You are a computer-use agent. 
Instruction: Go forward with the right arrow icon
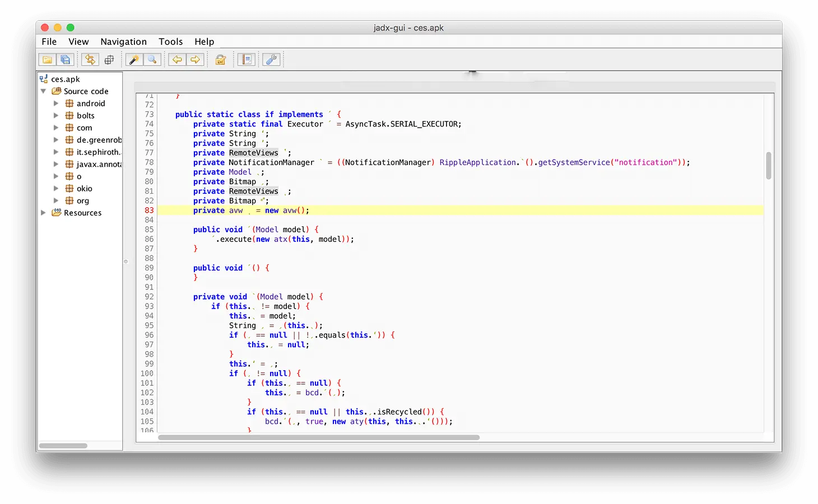[195, 59]
